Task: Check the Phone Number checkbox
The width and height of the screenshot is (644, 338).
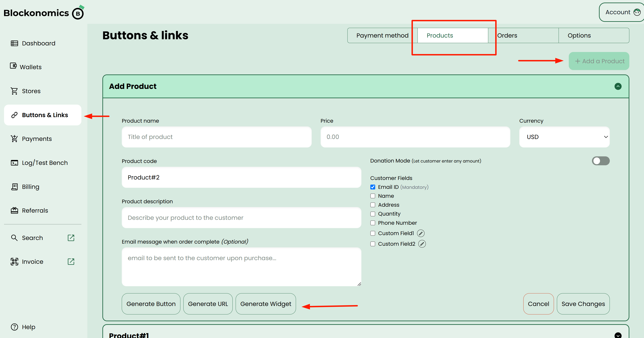Action: point(373,223)
